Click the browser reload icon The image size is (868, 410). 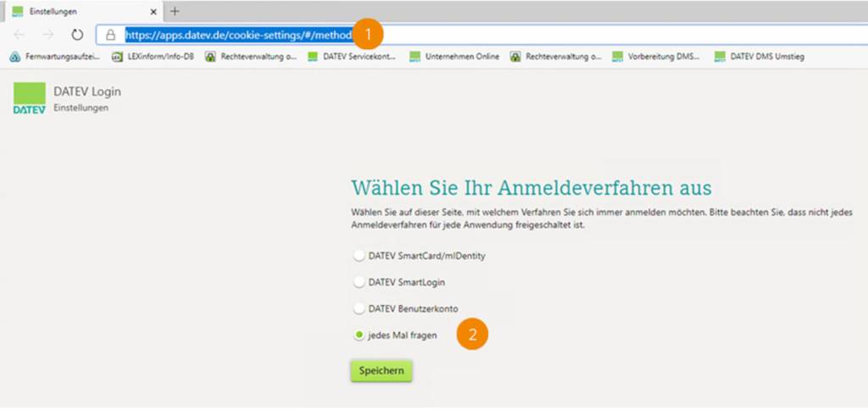pos(77,35)
